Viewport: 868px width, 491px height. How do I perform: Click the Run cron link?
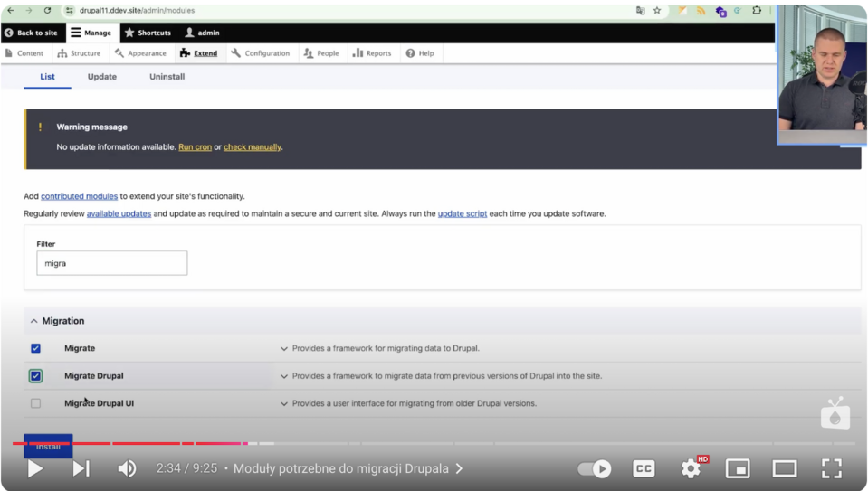[195, 147]
